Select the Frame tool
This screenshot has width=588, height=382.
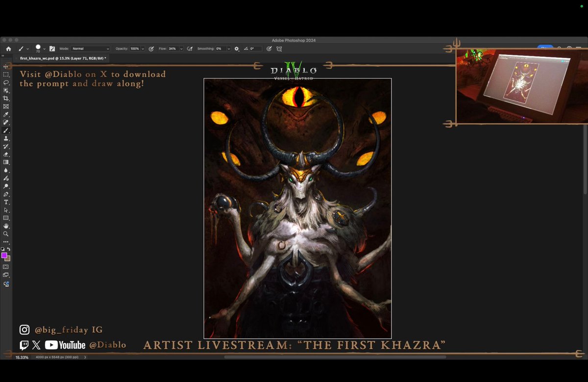click(x=6, y=106)
